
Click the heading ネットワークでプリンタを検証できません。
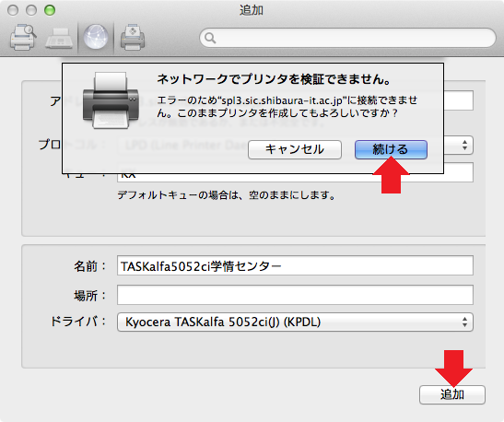click(x=274, y=79)
